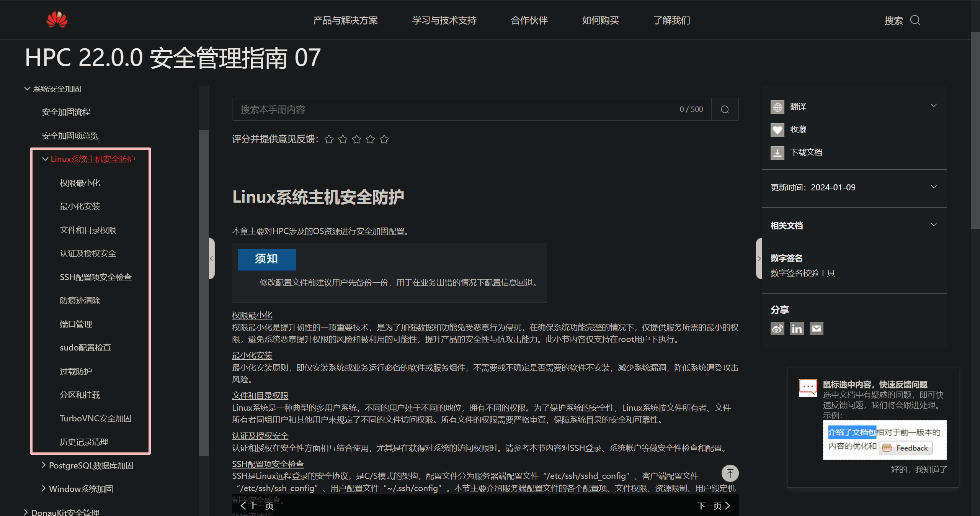Share via the Weibo icon
The width and height of the screenshot is (980, 516).
tap(777, 329)
